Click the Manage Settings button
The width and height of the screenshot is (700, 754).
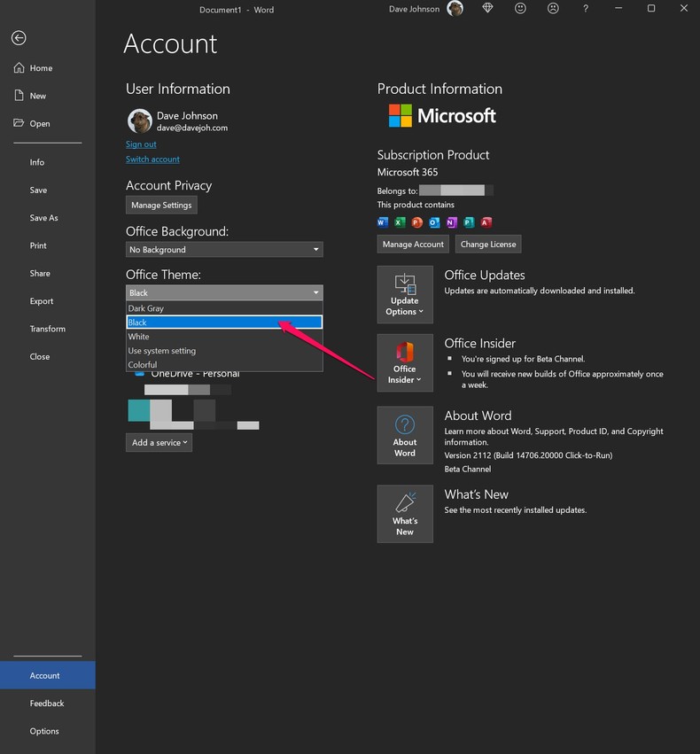click(x=160, y=205)
